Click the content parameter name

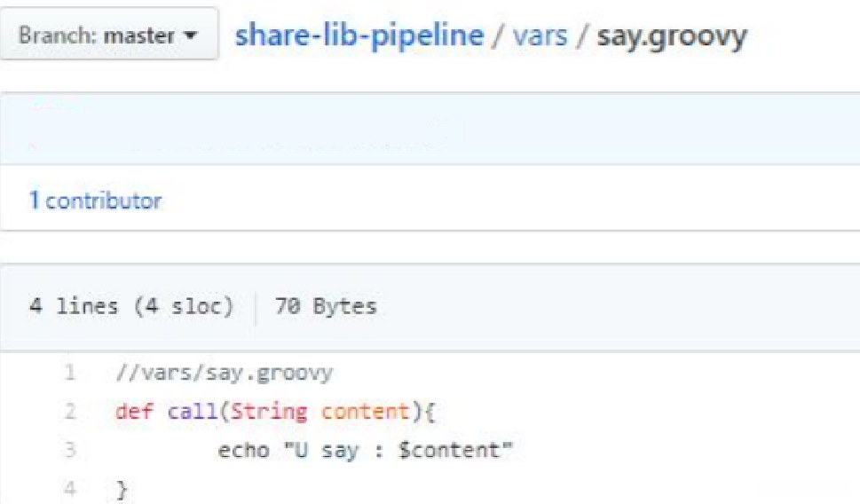pyautogui.click(x=364, y=413)
